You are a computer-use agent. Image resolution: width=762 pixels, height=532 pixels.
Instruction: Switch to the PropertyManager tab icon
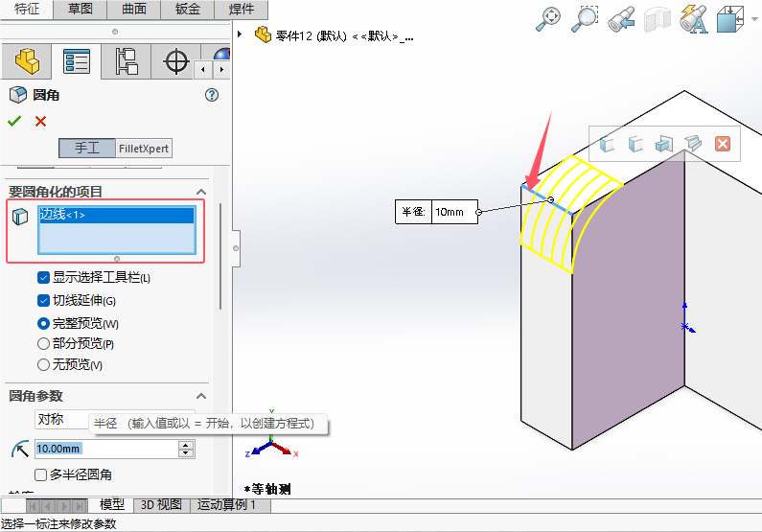click(77, 61)
